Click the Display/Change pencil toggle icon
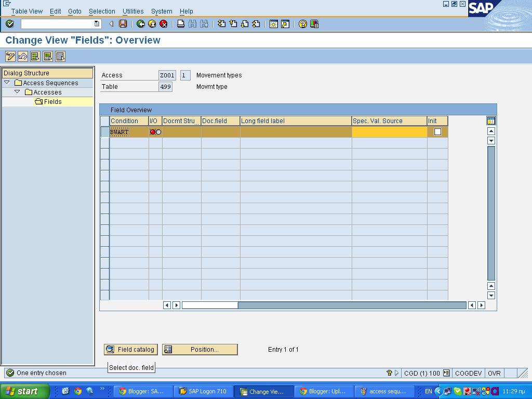 point(10,56)
